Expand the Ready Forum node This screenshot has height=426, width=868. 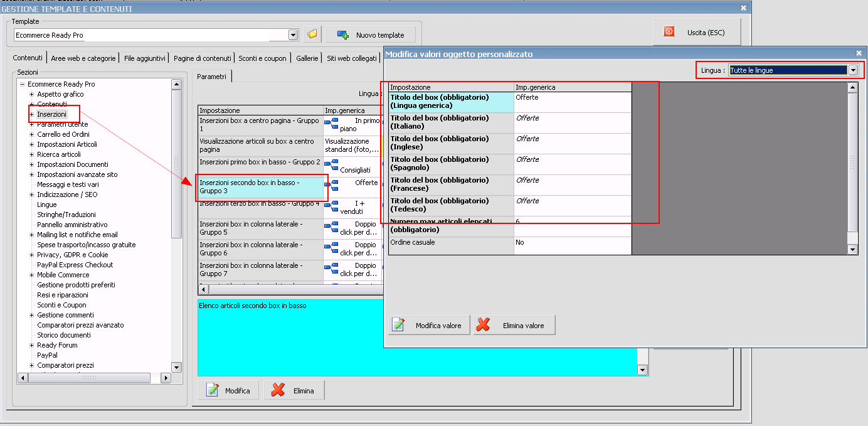(x=31, y=345)
